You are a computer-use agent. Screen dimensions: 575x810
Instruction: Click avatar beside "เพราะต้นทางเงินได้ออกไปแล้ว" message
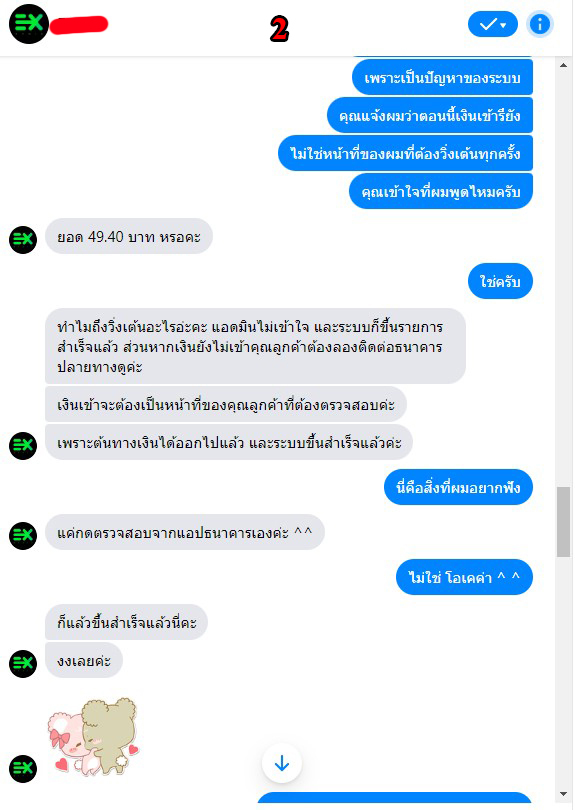[x=23, y=445]
